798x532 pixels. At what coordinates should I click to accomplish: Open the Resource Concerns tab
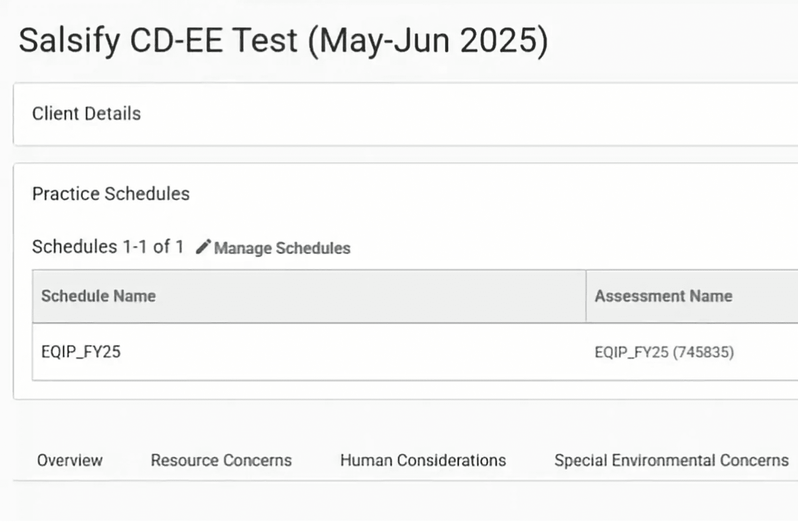pos(221,460)
